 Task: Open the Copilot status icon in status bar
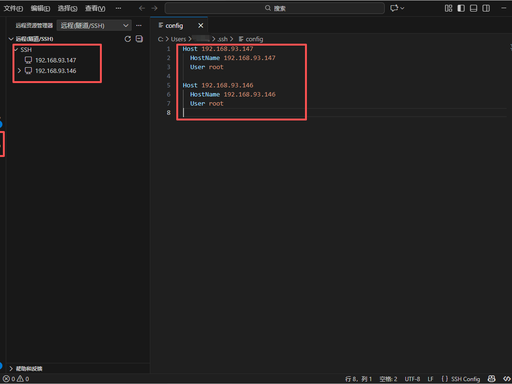click(491, 379)
